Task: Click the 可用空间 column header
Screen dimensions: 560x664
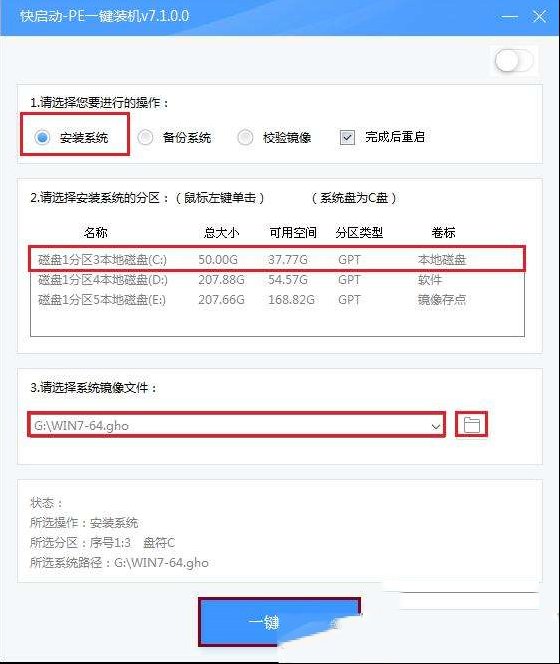Action: [293, 232]
